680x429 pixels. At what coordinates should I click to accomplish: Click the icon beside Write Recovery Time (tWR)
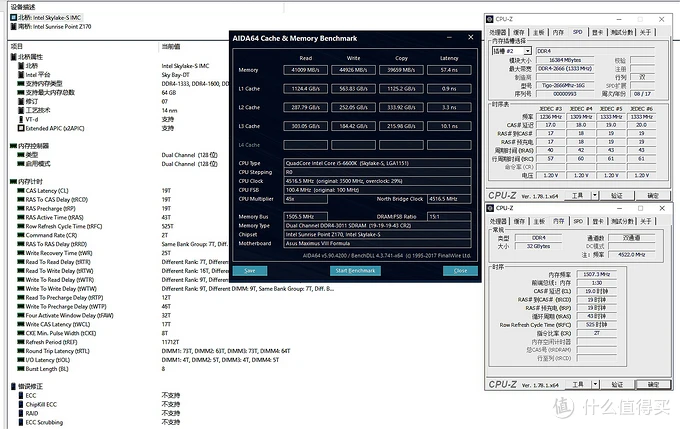[x=21, y=253]
